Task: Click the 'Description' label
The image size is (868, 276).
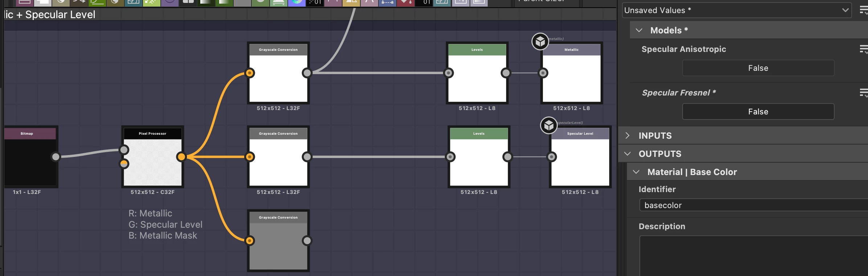Action: coord(662,226)
